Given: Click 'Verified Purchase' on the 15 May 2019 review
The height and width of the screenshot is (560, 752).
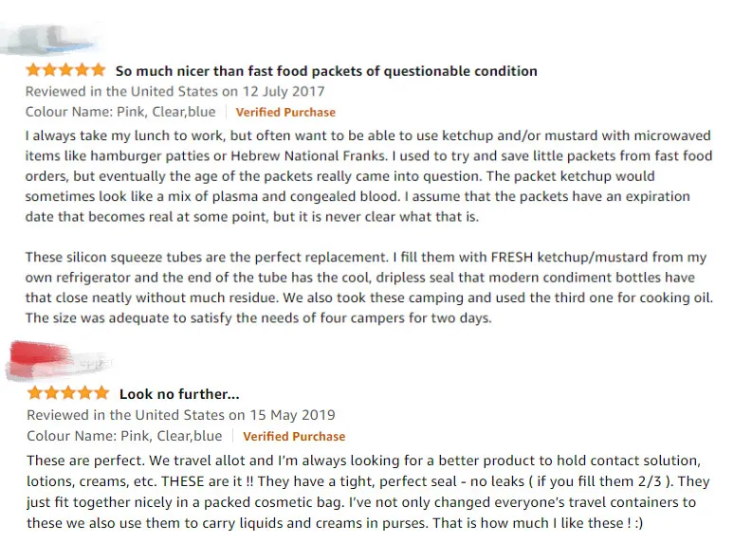Looking at the screenshot, I should click(x=294, y=437).
